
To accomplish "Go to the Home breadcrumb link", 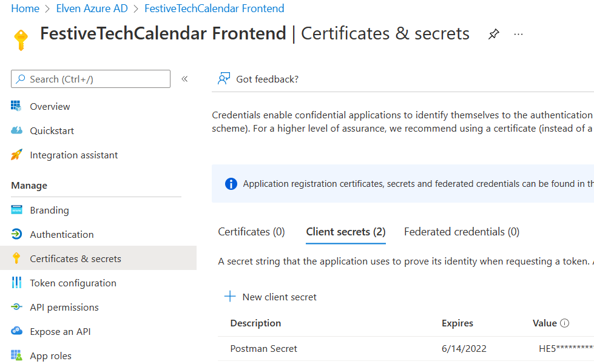I will point(25,8).
